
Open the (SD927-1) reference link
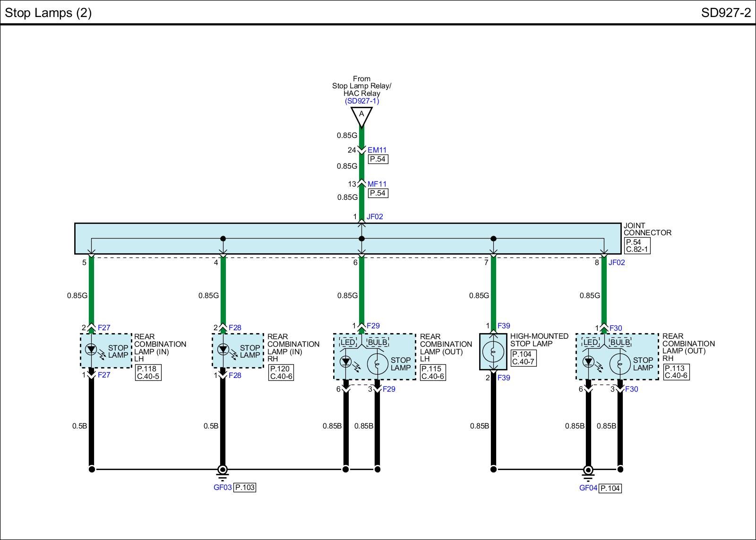pos(361,101)
